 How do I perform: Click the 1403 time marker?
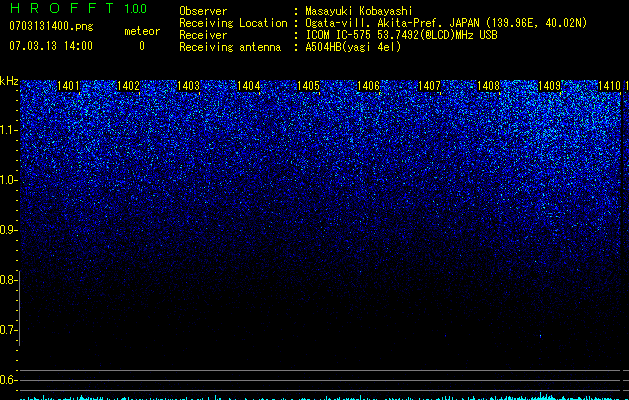(189, 86)
